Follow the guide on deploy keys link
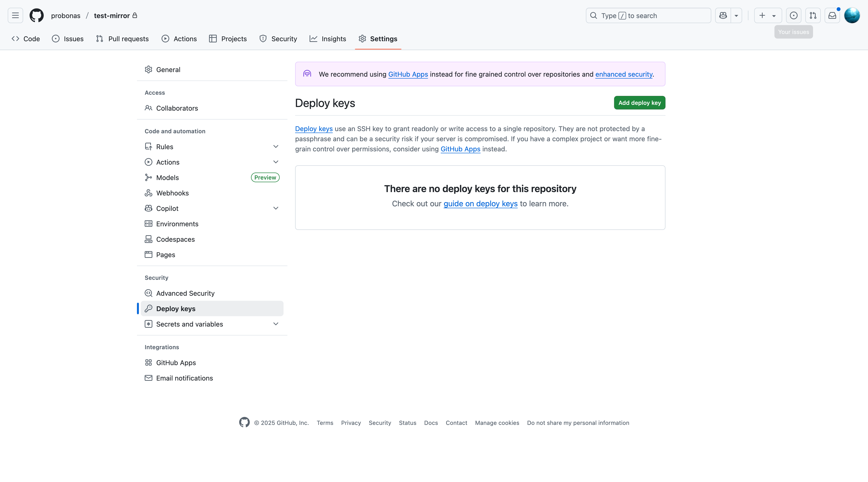The height and width of the screenshot is (482, 868). pyautogui.click(x=480, y=203)
